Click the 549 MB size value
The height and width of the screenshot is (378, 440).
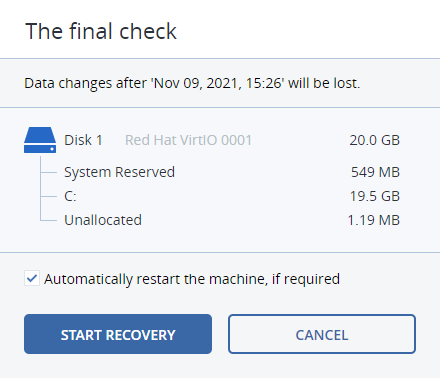[x=375, y=172]
